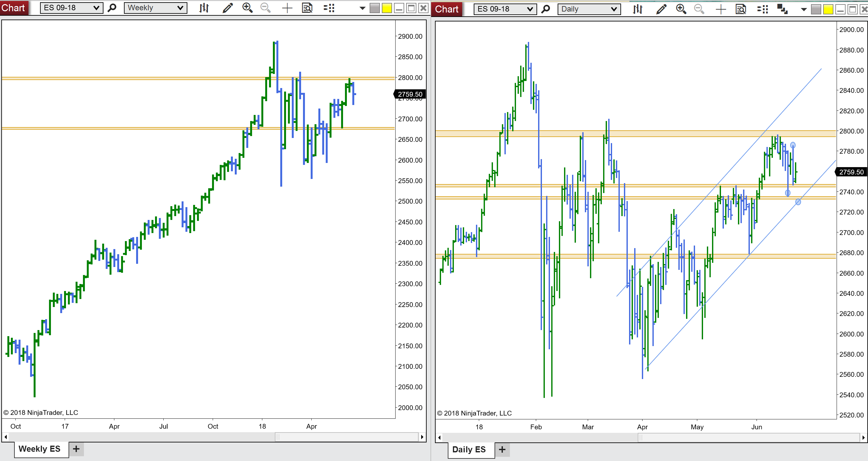Click the 2759.50 price marker on Weekly chart
This screenshot has width=868, height=461.
[410, 94]
